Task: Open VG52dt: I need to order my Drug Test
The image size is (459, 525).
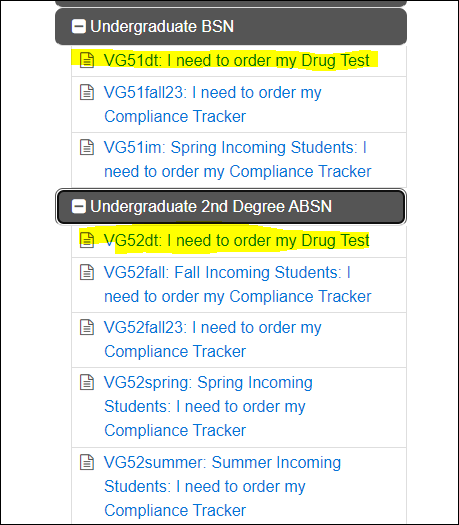Action: 236,240
